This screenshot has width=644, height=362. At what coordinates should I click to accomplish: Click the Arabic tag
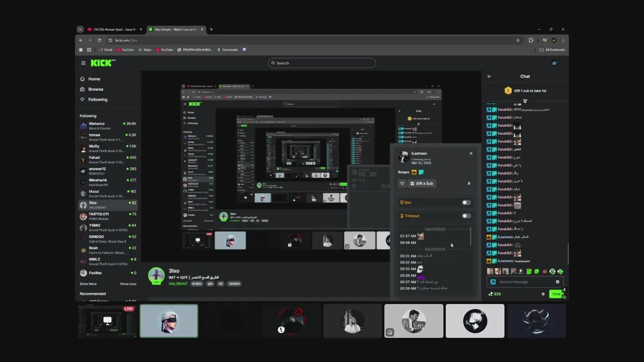(x=197, y=284)
